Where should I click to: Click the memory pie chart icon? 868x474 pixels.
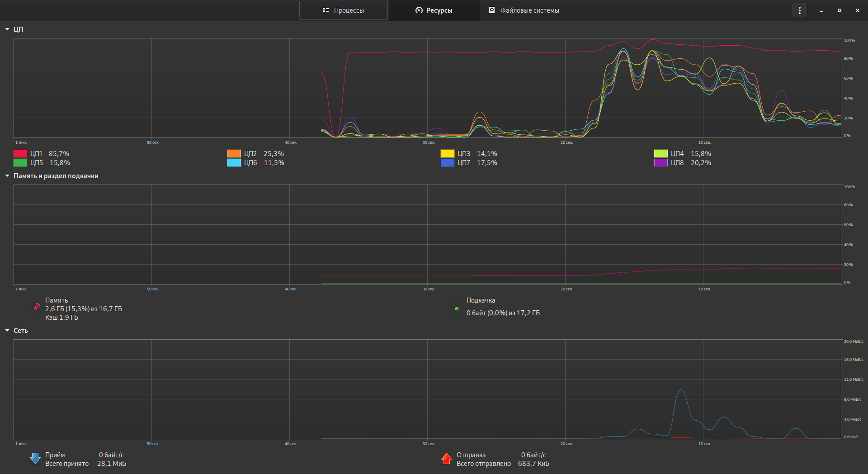(36, 308)
